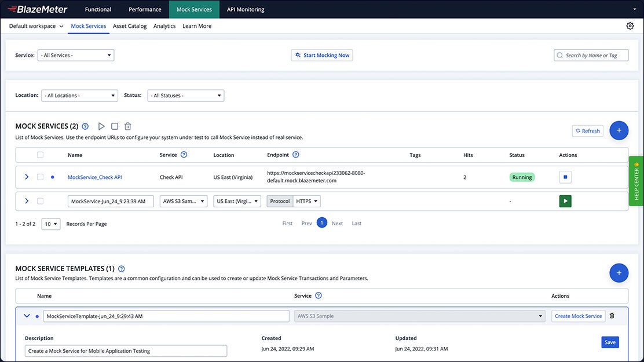
Task: Select Mock Services sub-tab
Action: (x=88, y=26)
